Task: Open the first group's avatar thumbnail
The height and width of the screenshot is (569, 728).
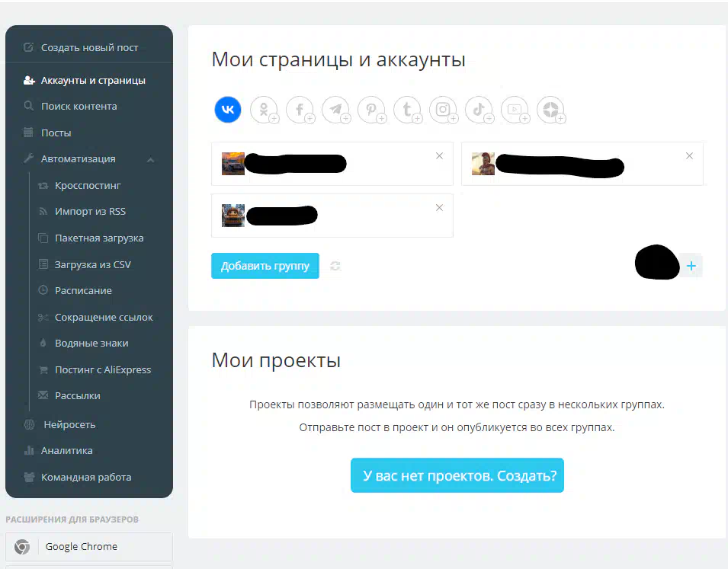Action: click(x=233, y=163)
